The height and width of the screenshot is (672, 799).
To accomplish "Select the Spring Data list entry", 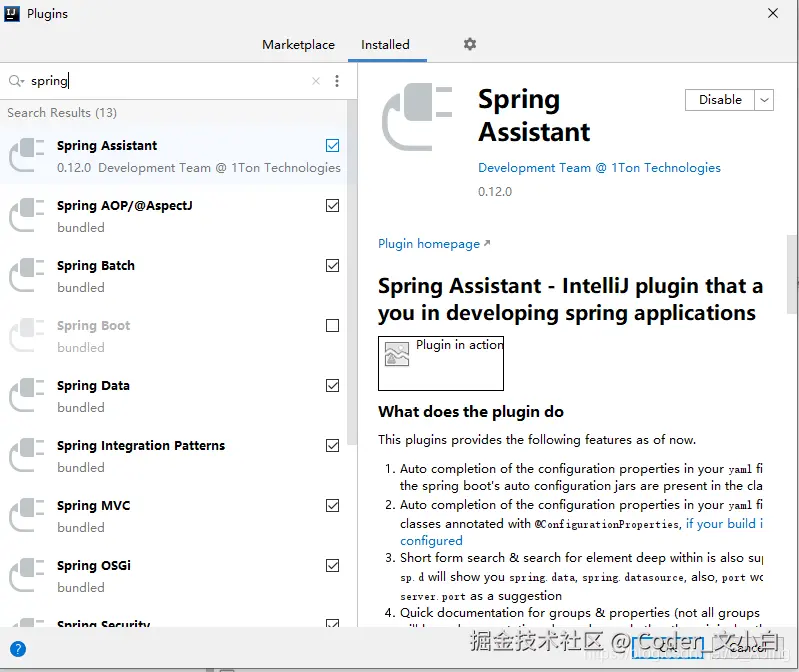I will [173, 395].
